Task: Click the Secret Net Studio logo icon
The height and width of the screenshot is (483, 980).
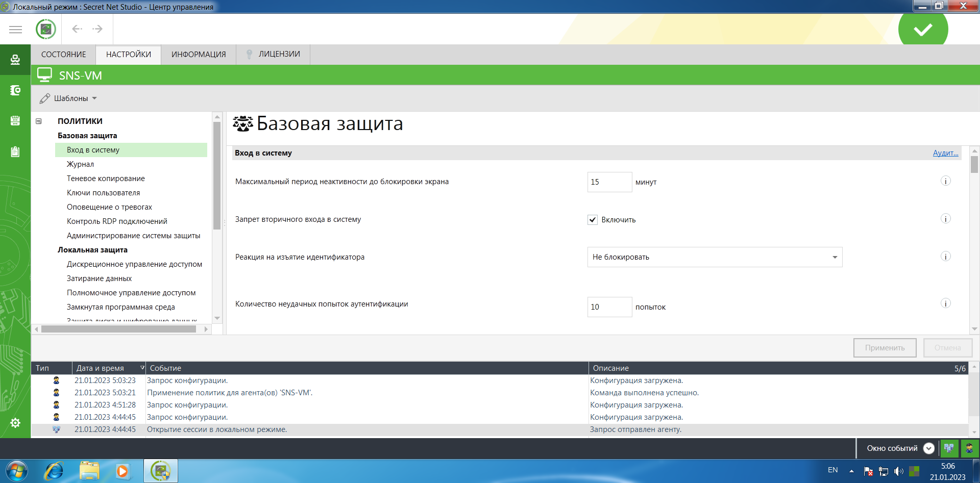Action: point(46,29)
